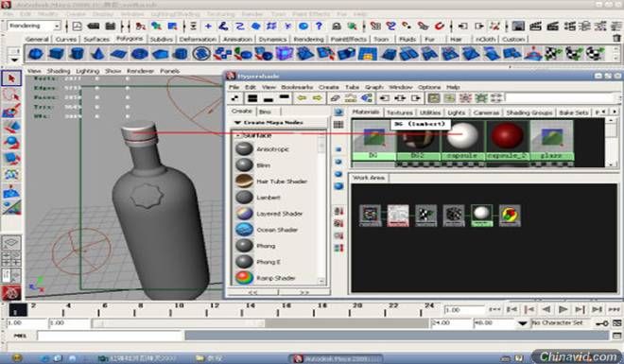
Task: Switch to the Textures tab
Action: pyautogui.click(x=400, y=113)
